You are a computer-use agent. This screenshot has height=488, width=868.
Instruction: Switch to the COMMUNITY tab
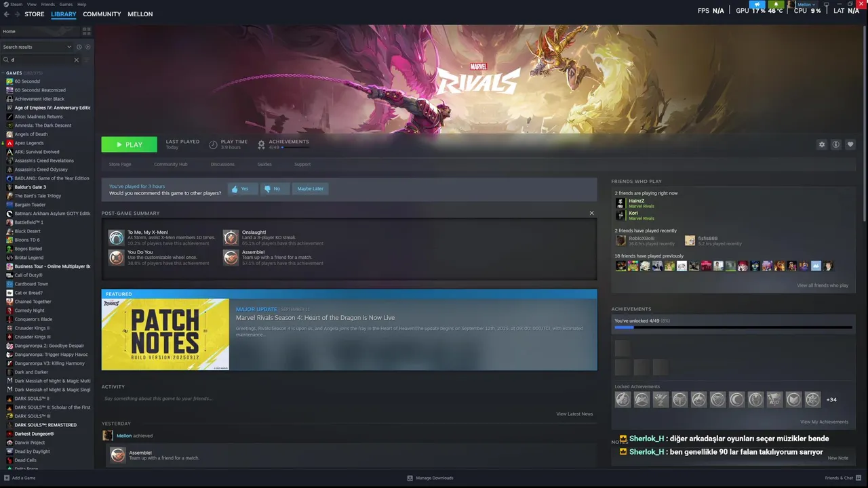point(102,14)
